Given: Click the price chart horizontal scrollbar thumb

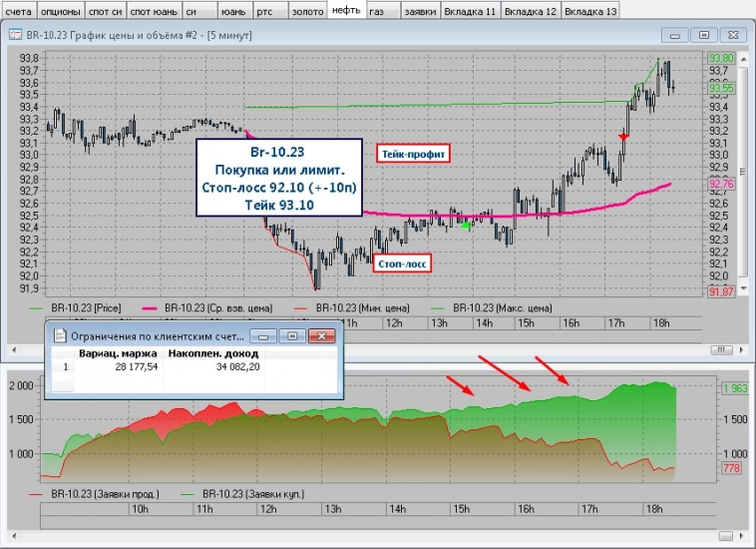Looking at the screenshot, I should pyautogui.click(x=721, y=349).
